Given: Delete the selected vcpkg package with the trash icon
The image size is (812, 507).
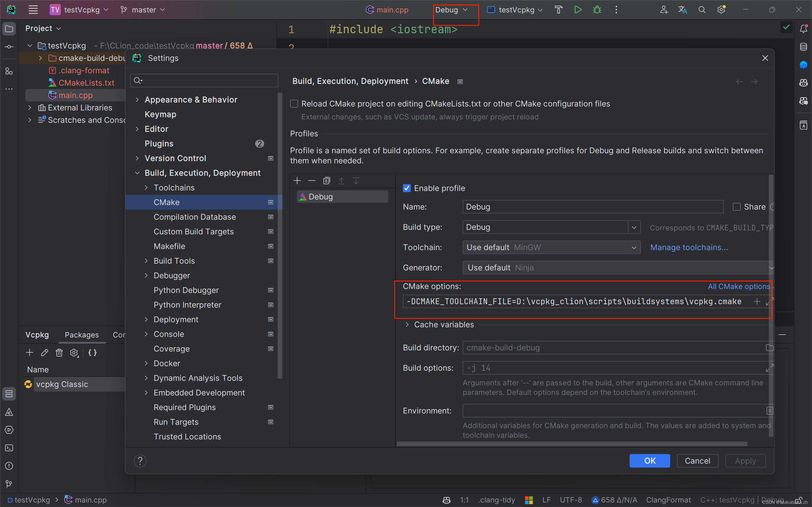Looking at the screenshot, I should [x=59, y=353].
